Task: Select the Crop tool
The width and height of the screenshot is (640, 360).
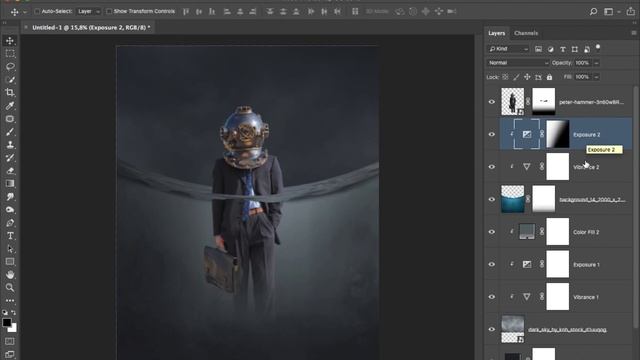Action: pos(10,93)
